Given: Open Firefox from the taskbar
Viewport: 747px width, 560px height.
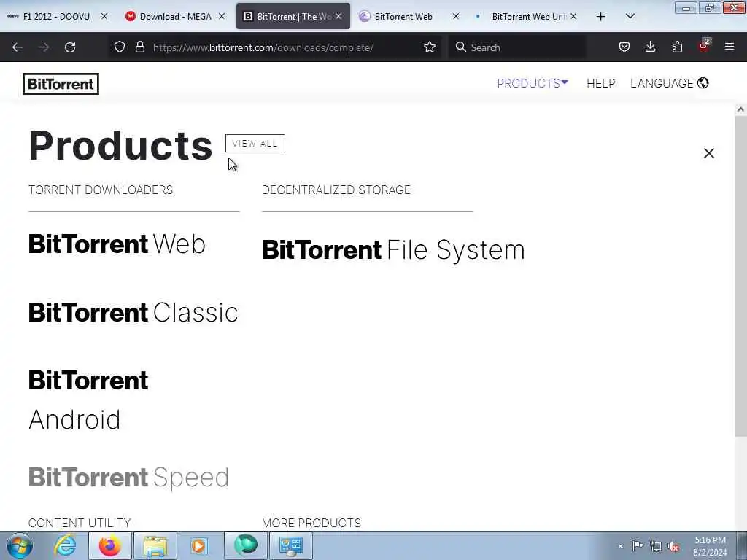Looking at the screenshot, I should pyautogui.click(x=109, y=545).
